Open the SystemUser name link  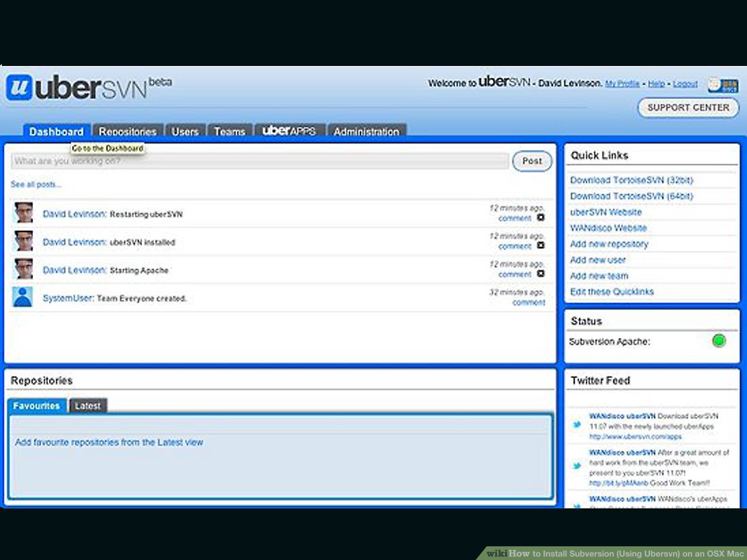coord(68,298)
